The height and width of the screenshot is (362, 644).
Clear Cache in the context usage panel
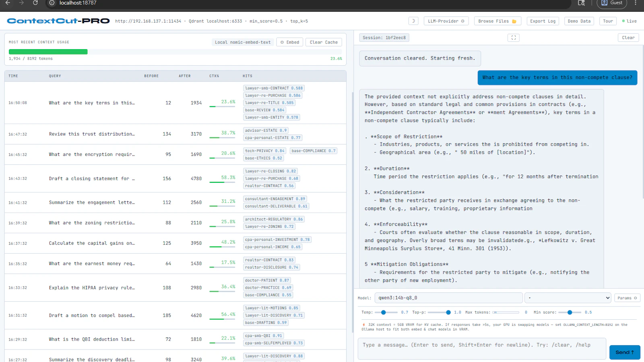click(x=324, y=42)
